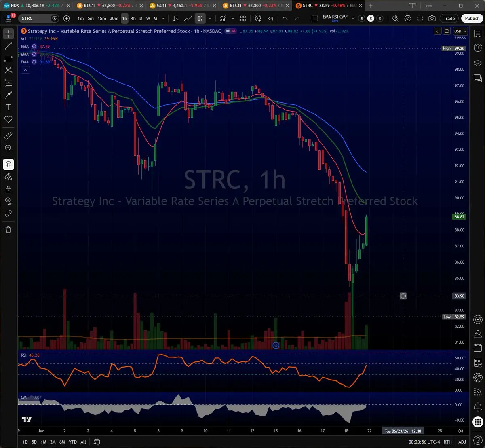Select the trend line drawing tool
This screenshot has height=448, width=485.
[x=8, y=46]
